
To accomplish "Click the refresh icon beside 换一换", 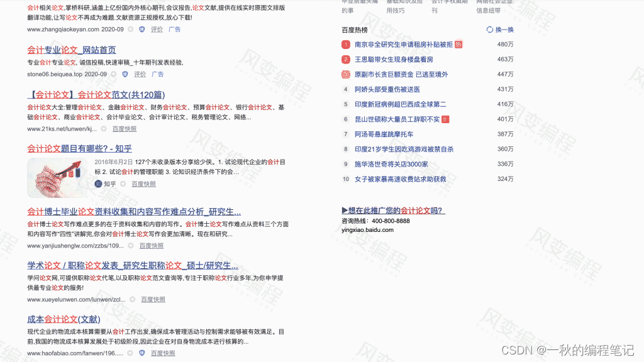I will [x=489, y=30].
